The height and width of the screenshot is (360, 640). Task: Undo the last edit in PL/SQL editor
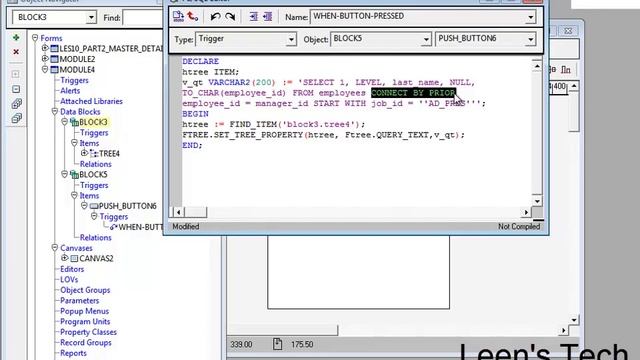click(x=215, y=17)
